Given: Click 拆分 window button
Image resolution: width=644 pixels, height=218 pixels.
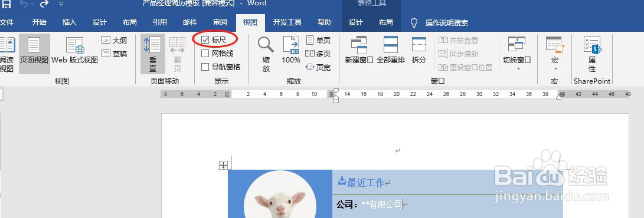Looking at the screenshot, I should point(419,50).
